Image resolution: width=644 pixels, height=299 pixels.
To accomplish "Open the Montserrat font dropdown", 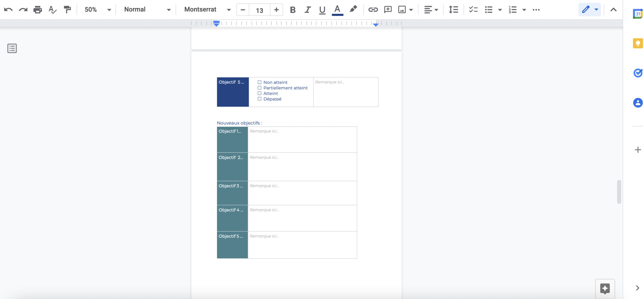I will pyautogui.click(x=208, y=10).
